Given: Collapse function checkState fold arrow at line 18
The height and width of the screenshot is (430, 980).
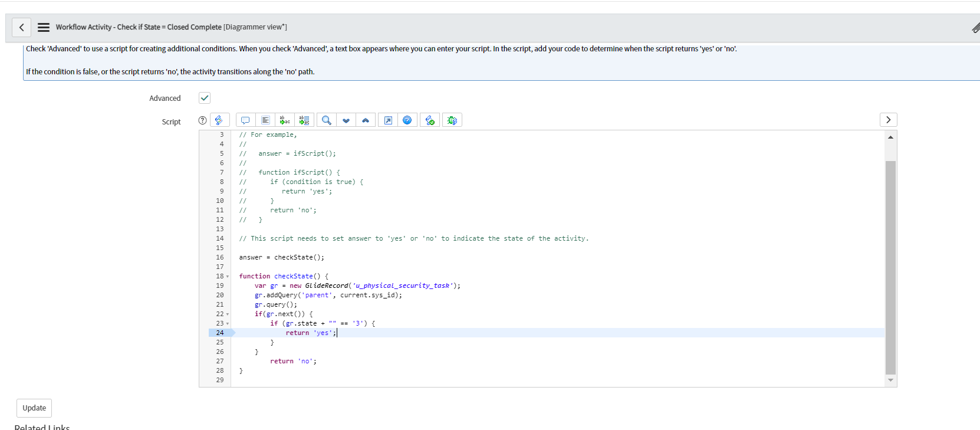Looking at the screenshot, I should click(x=228, y=277).
